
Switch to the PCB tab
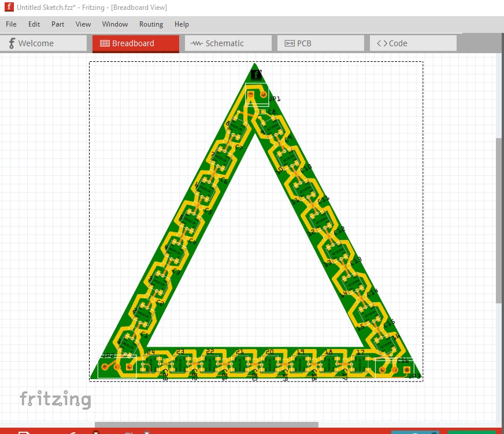[320, 43]
